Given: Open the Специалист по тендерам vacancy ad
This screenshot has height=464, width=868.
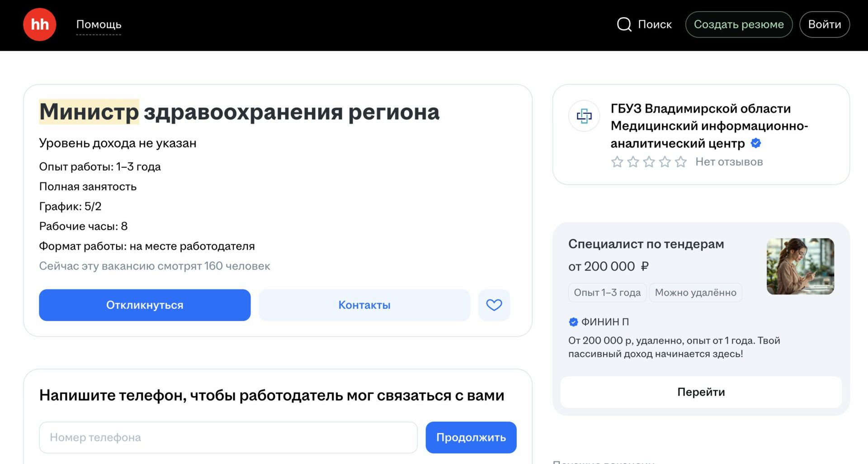Looking at the screenshot, I should coord(646,244).
